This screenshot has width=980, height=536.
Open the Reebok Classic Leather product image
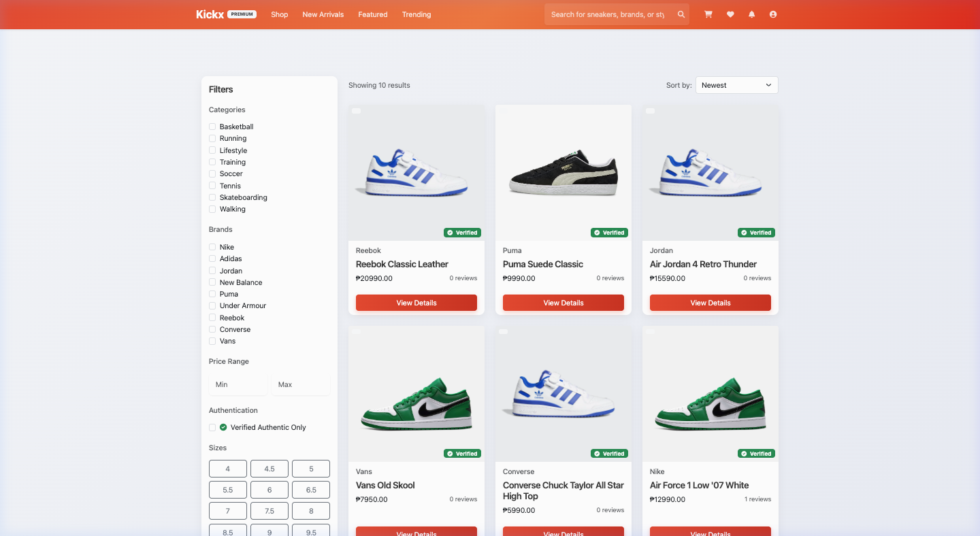click(x=416, y=172)
